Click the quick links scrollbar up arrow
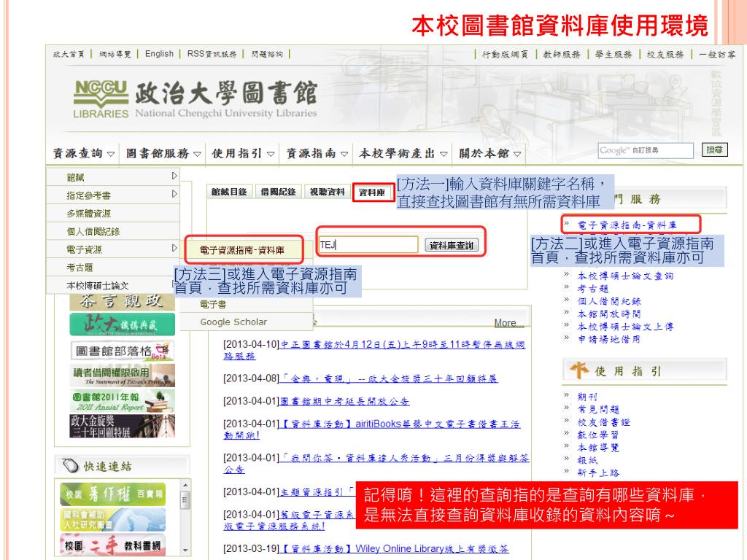Screen dimensions: 747x560 (x=185, y=485)
